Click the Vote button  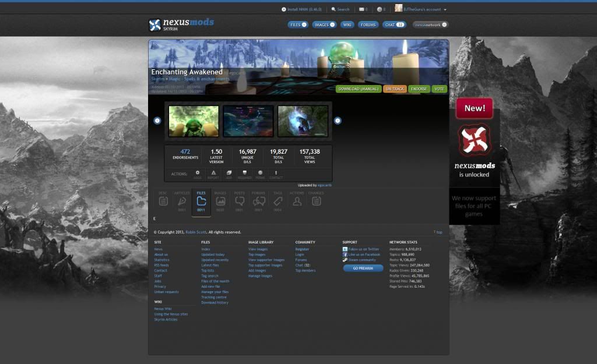440,89
